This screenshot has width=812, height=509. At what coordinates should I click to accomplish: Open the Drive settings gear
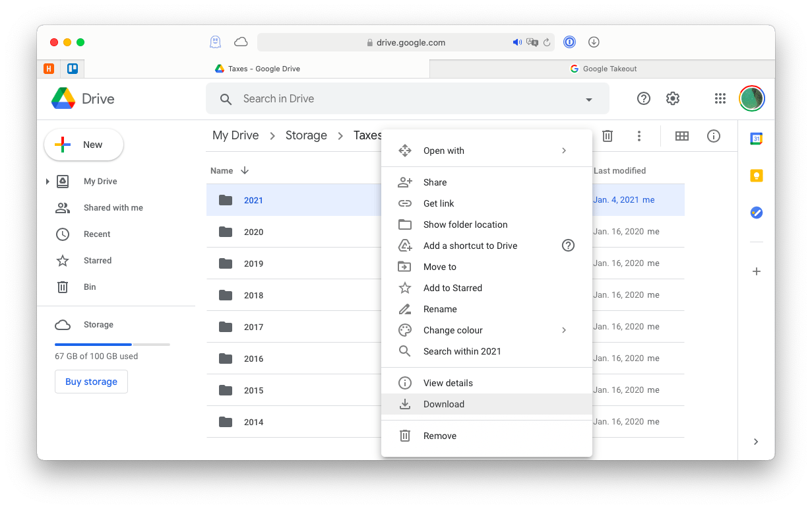(x=673, y=98)
